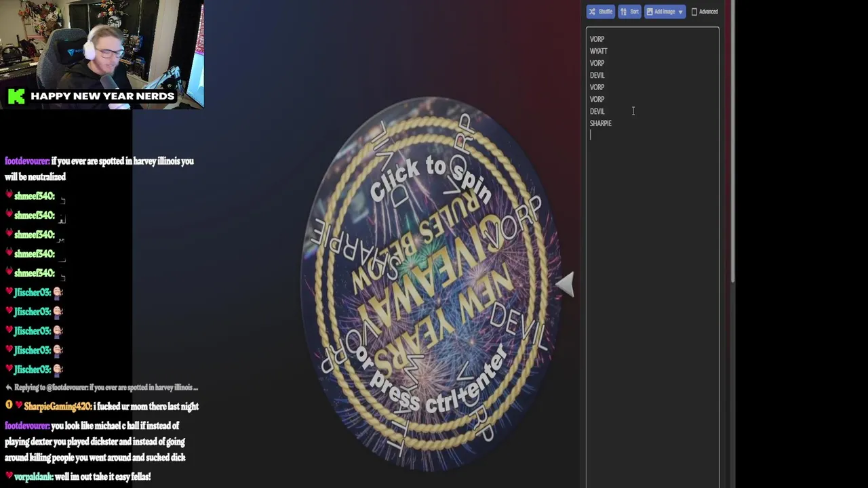Click the DEVIL entry above SHARPIE
Image resolution: width=868 pixels, height=488 pixels.
(x=597, y=111)
